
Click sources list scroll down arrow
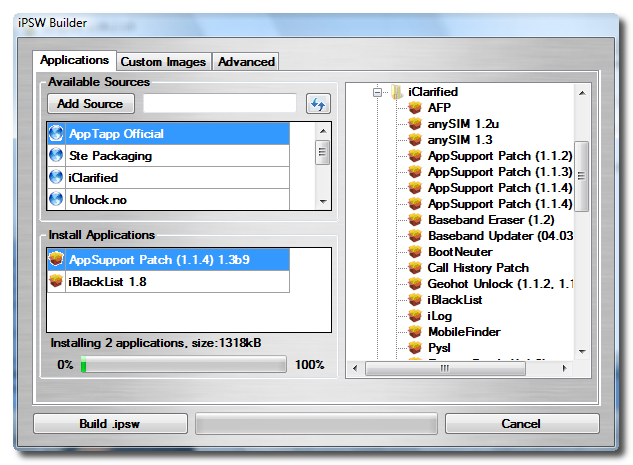tap(323, 201)
